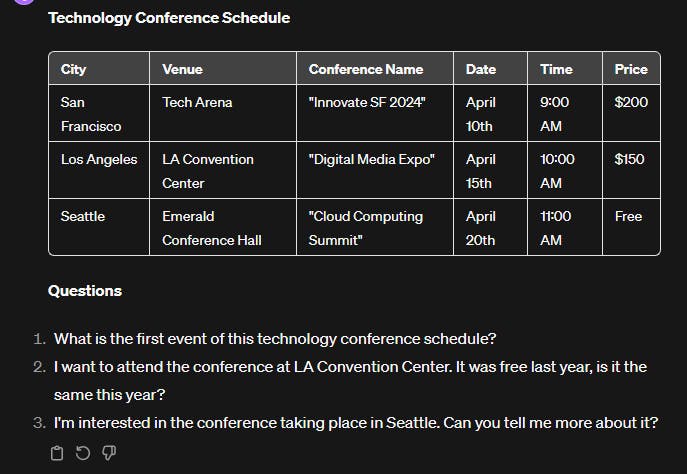
Task: Click the Questions heading
Action: (85, 291)
